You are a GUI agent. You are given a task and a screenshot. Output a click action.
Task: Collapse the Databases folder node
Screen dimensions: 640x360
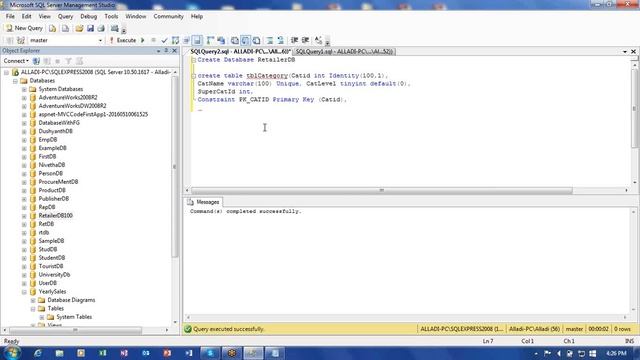click(x=15, y=81)
